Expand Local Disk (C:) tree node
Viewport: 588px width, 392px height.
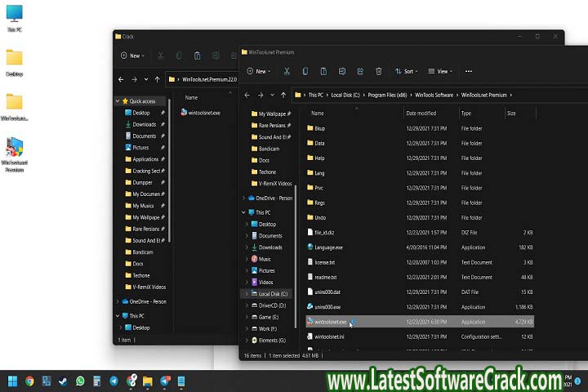pyautogui.click(x=247, y=294)
